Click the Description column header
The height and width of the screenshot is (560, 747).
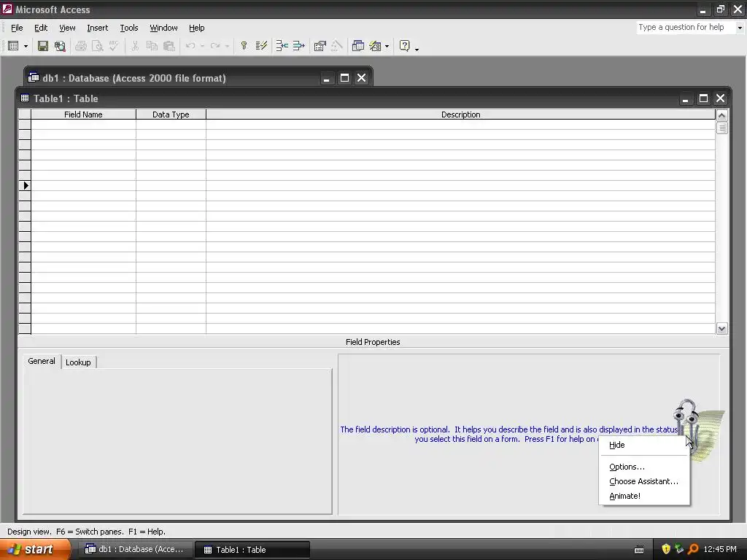tap(461, 114)
